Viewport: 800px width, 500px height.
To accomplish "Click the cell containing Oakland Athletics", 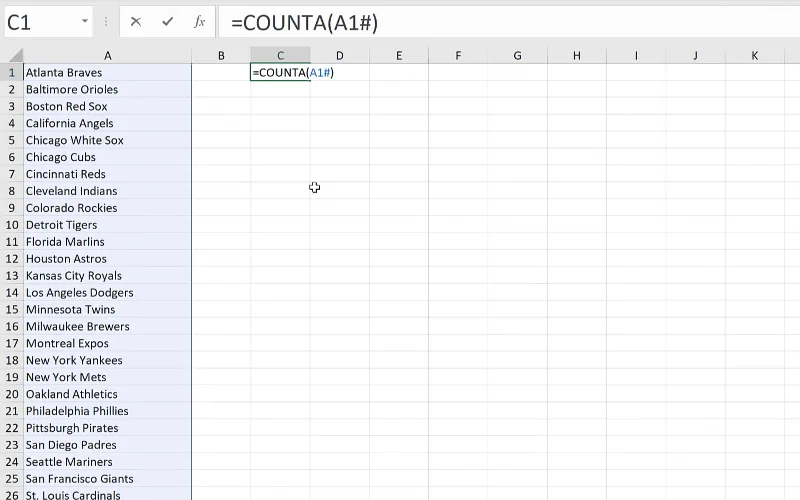I will click(108, 394).
